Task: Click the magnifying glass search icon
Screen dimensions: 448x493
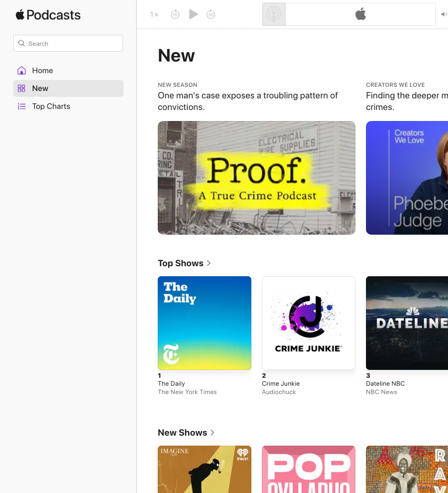Action: click(22, 43)
